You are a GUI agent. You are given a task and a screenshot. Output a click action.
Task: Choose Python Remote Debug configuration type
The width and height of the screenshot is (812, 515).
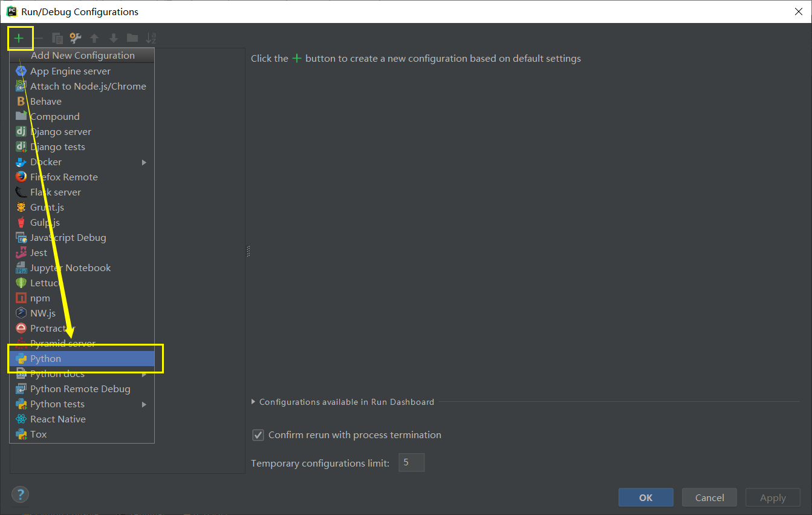tap(82, 389)
